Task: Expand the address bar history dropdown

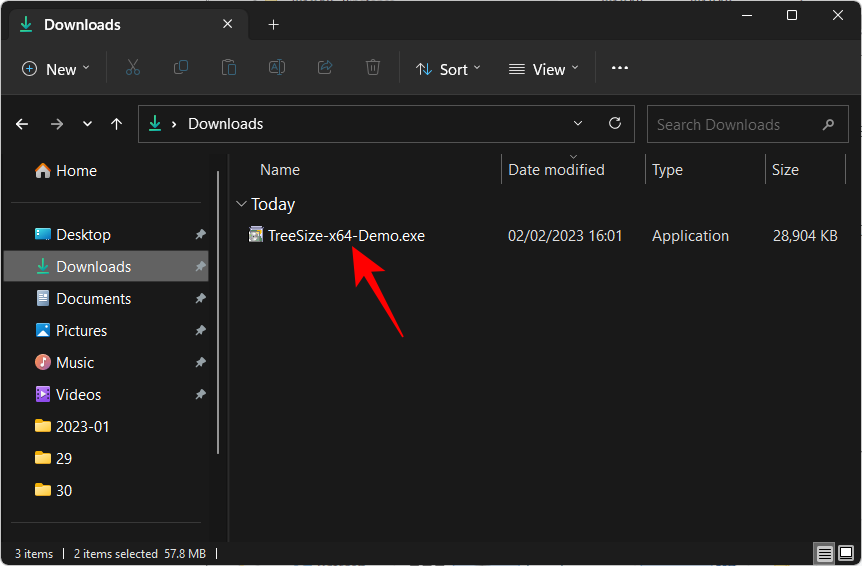Action: coord(578,123)
